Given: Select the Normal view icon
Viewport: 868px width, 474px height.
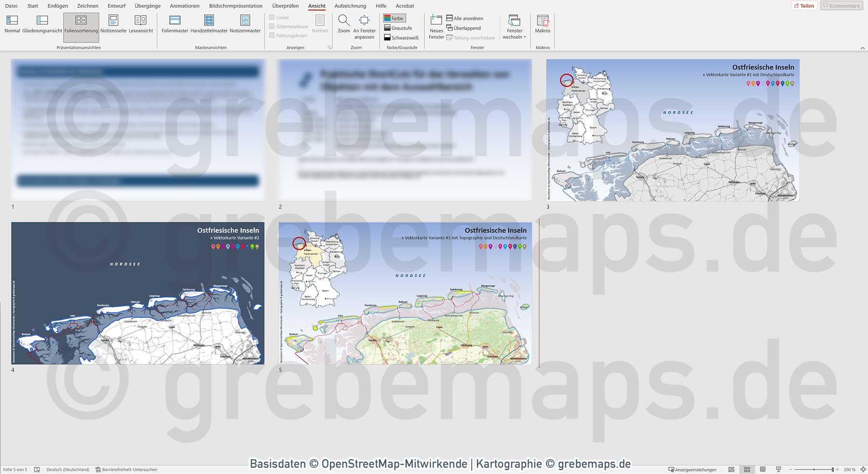Looking at the screenshot, I should click(x=12, y=27).
